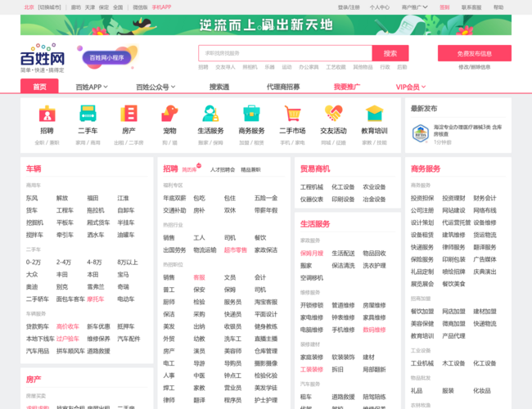Open the 宠物 category icon
This screenshot has width=532, height=409.
coord(169,114)
